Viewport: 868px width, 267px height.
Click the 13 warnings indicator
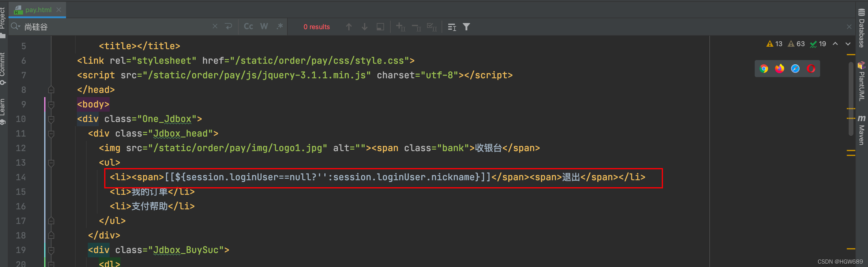click(x=774, y=44)
